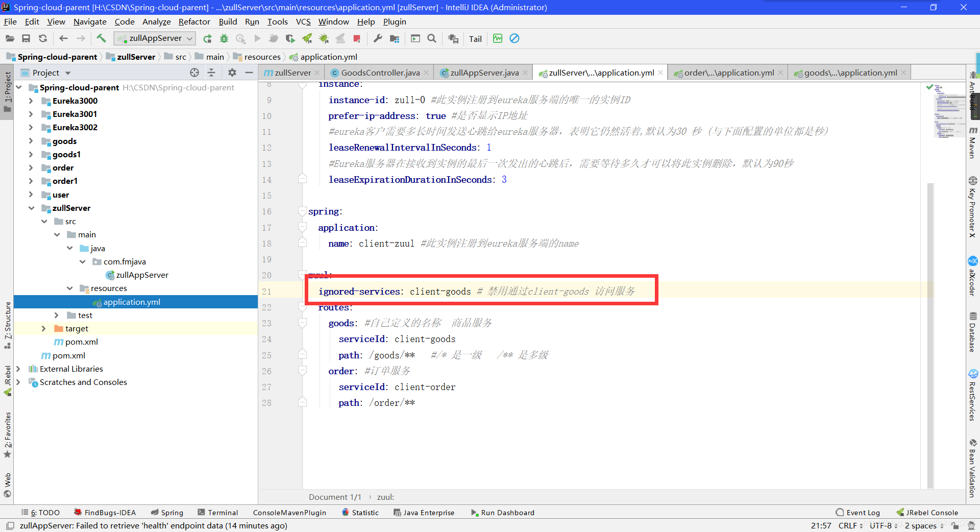Switch to GoodsController.java tab

pos(380,72)
